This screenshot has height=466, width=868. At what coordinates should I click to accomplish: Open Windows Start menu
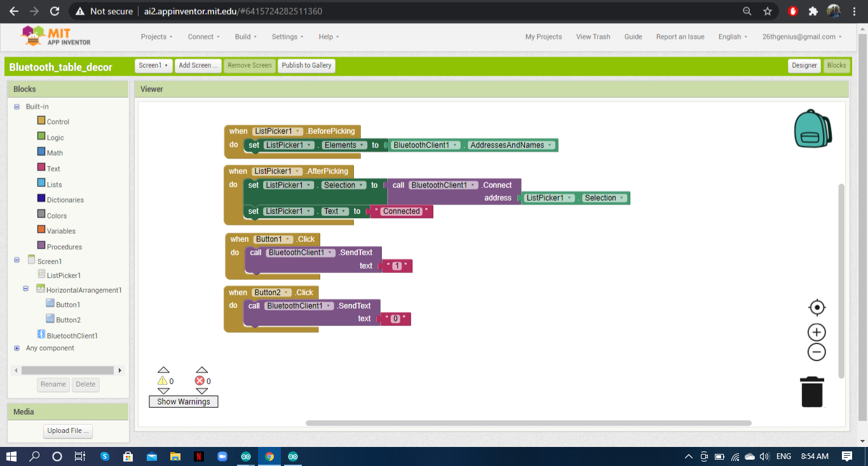pyautogui.click(x=11, y=456)
